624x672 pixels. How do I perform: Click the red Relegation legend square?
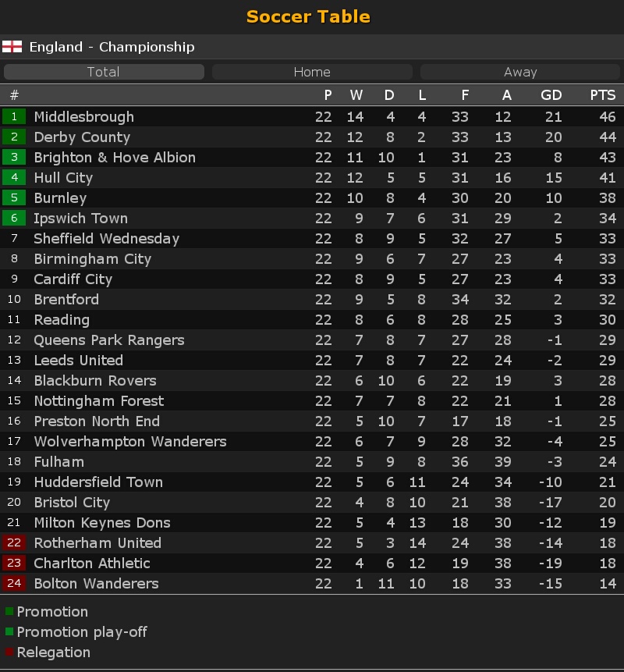pos(9,652)
